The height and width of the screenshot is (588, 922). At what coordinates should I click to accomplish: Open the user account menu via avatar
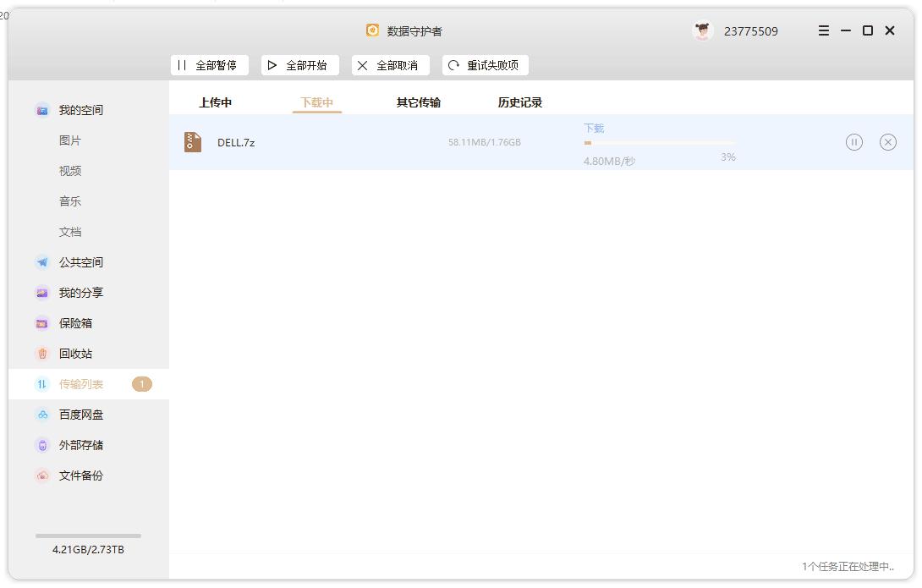(x=701, y=29)
